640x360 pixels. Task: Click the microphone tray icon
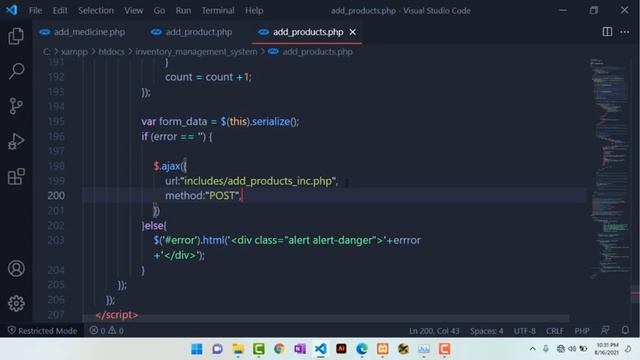[x=546, y=349]
